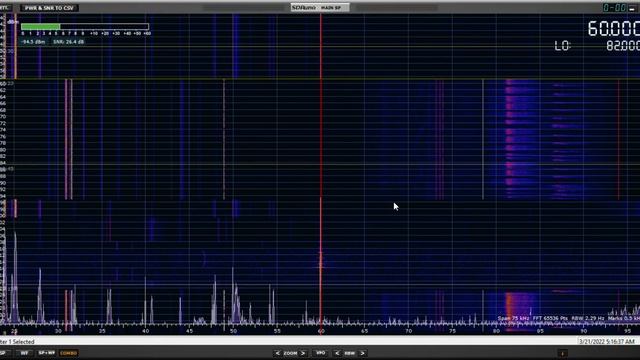The height and width of the screenshot is (360, 640).
Task: Click the small orange icon in bottom bar
Action: [x=562, y=353]
